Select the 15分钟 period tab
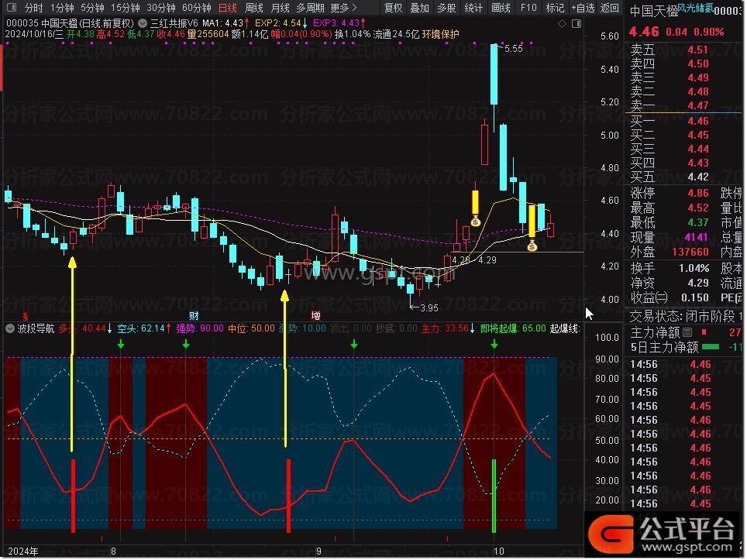 tap(126, 8)
